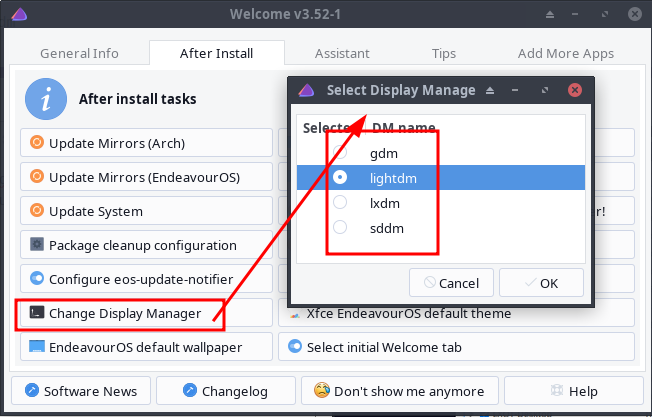Click the sddm row label
This screenshot has width=652, height=417.
pos(387,228)
